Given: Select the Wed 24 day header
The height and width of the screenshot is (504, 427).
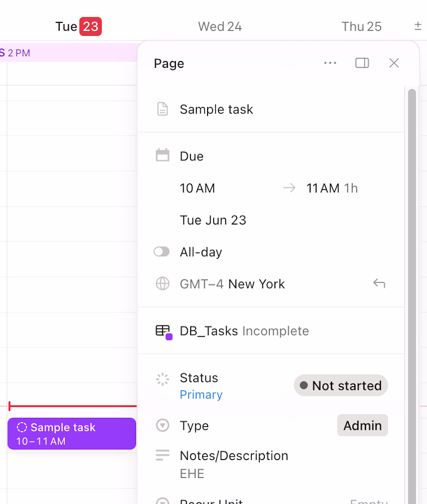Looking at the screenshot, I should [220, 27].
